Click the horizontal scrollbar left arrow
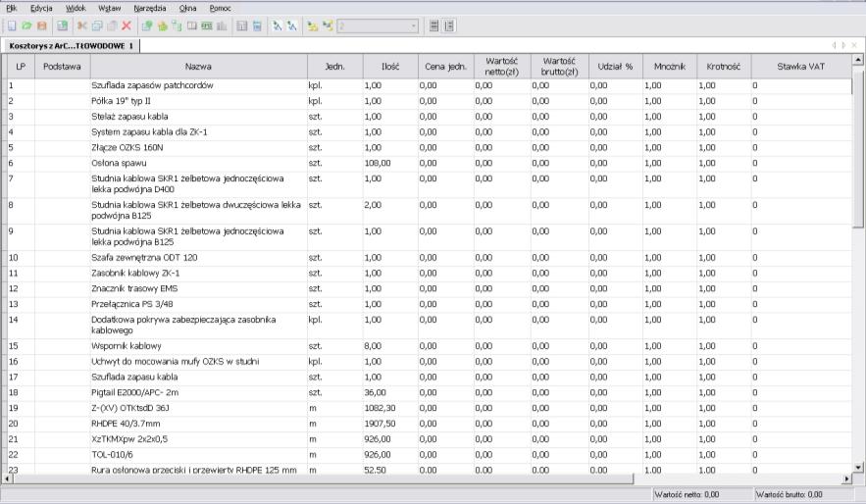Screen dimensions: 866x504 [x=7, y=479]
